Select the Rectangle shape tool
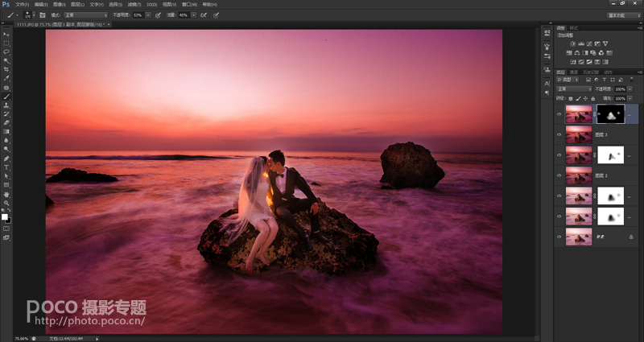The image size is (644, 342). [6, 185]
